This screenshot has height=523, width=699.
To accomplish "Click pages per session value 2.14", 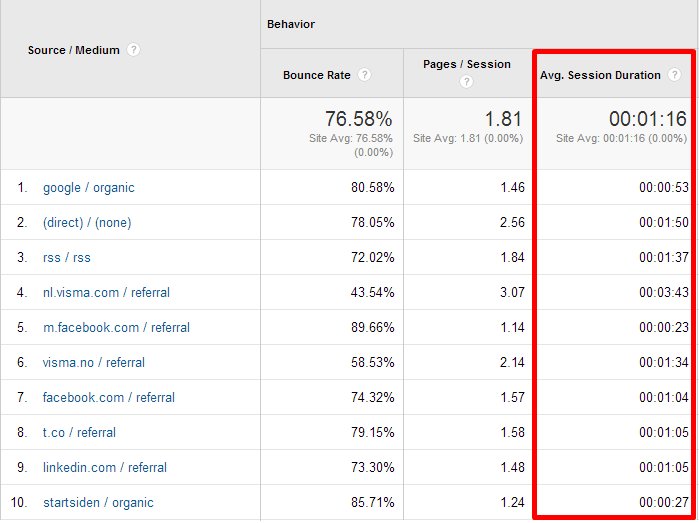I will tap(512, 362).
